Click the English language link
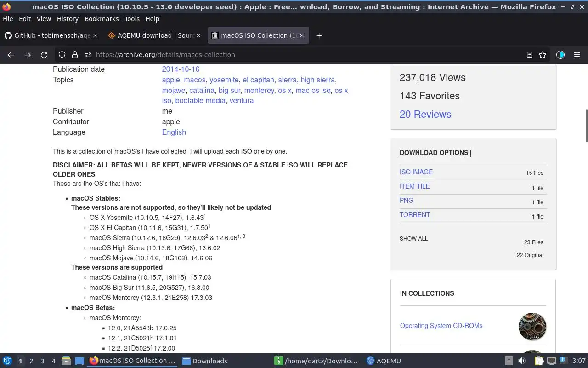588x368 pixels. tap(174, 132)
